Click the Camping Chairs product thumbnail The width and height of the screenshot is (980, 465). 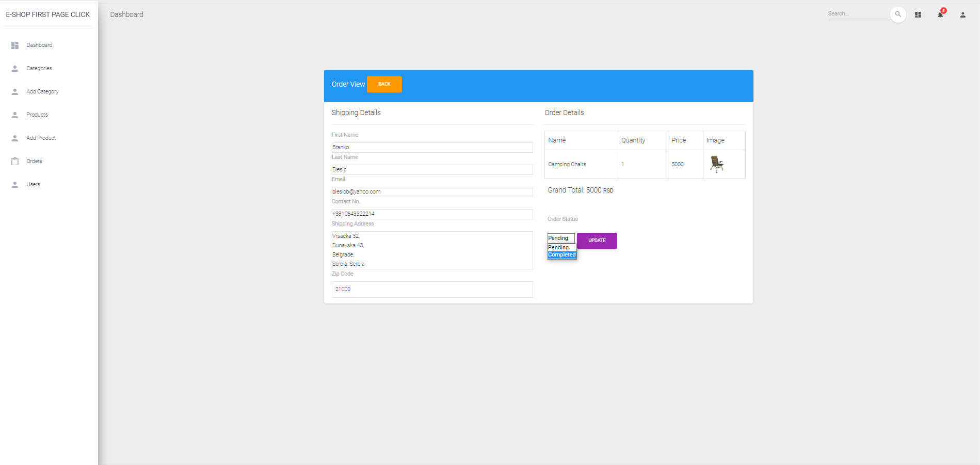717,164
